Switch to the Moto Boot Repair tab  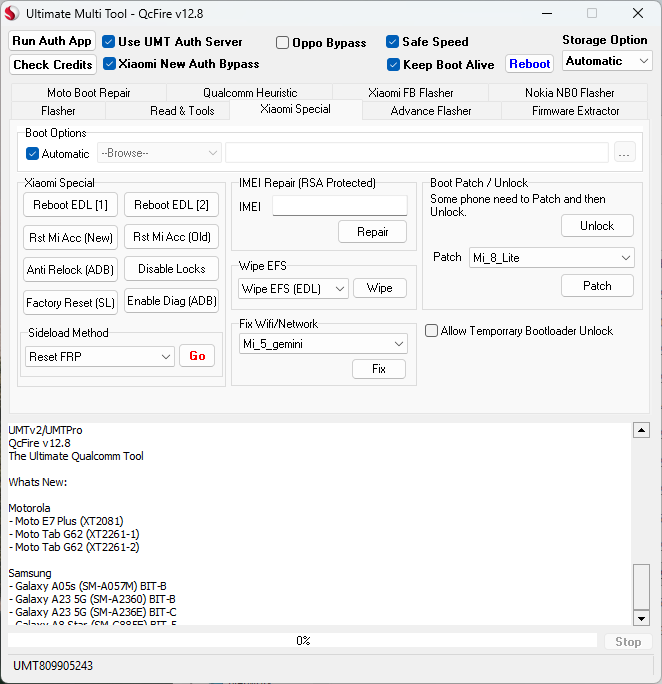[x=89, y=93]
